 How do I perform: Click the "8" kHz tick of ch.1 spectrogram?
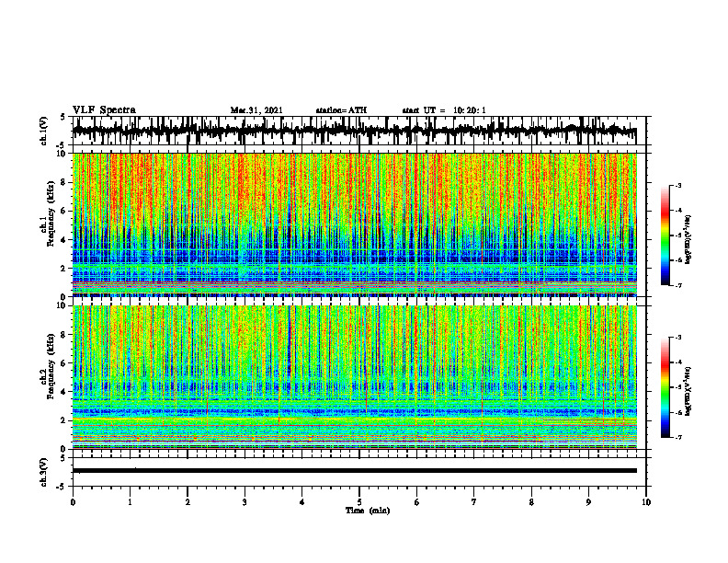click(64, 182)
